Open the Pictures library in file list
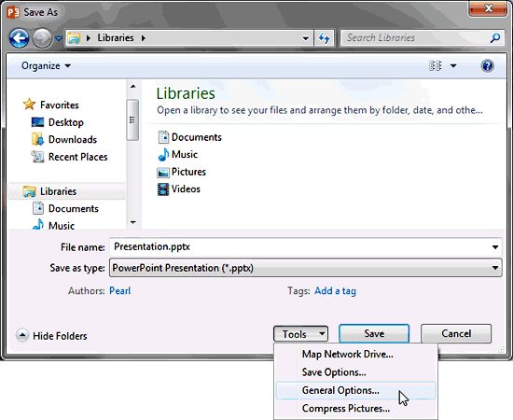This screenshot has width=513, height=420. [x=188, y=172]
